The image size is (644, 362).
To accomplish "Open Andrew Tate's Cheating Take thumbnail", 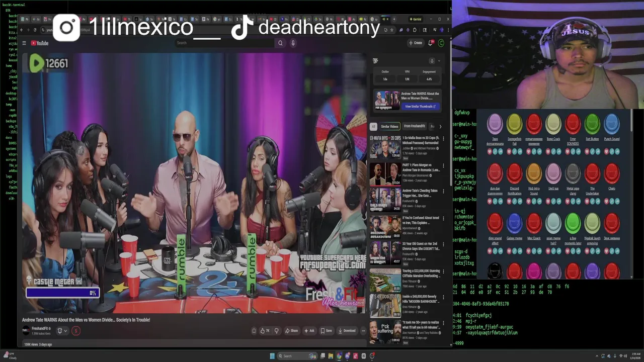I will click(385, 200).
